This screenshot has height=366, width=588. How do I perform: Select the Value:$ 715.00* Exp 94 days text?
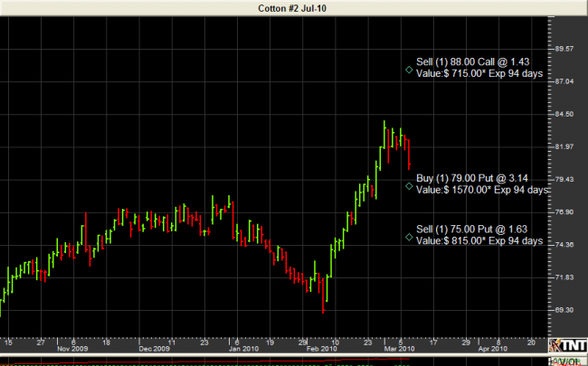[x=479, y=73]
